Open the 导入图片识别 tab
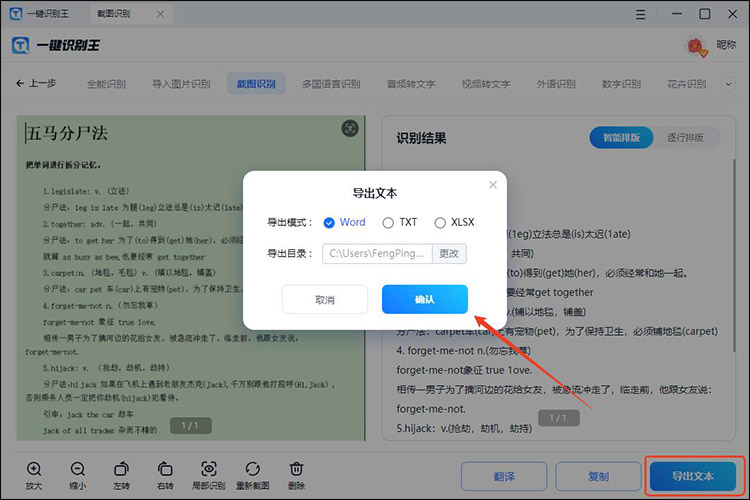 pos(181,84)
